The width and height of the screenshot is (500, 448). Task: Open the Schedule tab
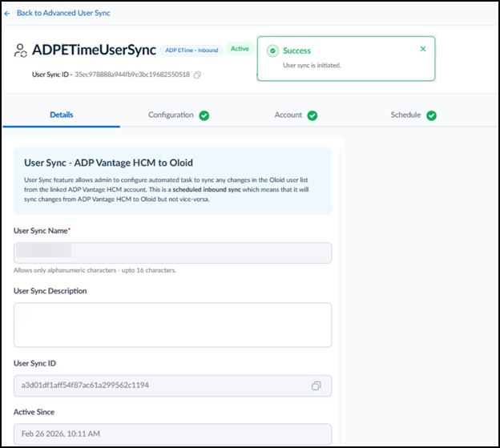pos(405,115)
